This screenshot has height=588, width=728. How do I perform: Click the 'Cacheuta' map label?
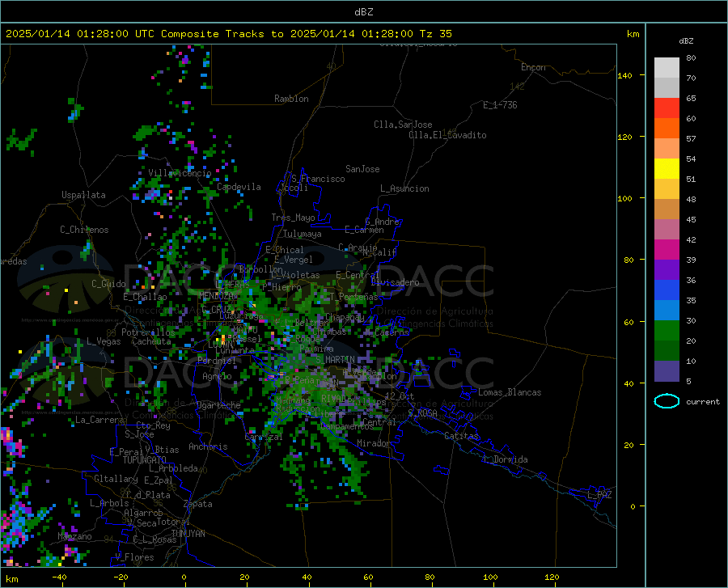tap(151, 341)
